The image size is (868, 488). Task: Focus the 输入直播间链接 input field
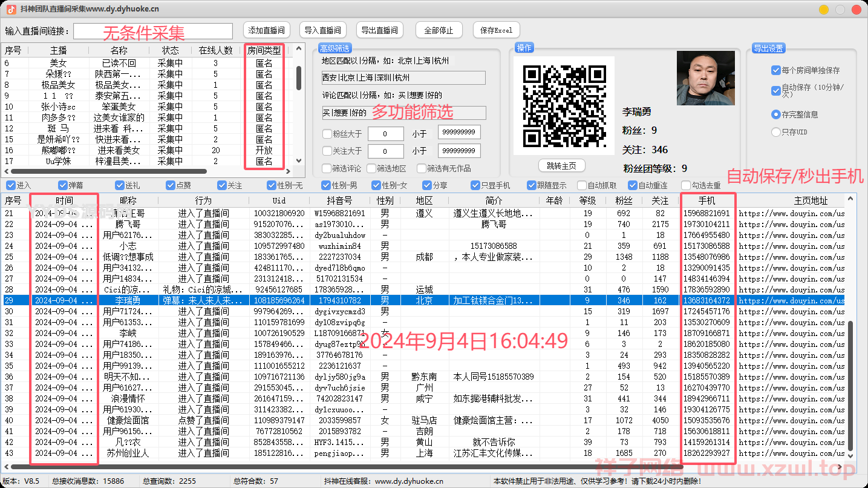153,31
